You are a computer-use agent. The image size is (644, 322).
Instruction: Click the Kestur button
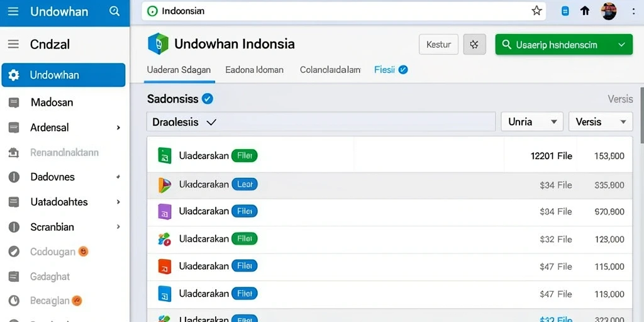click(438, 45)
